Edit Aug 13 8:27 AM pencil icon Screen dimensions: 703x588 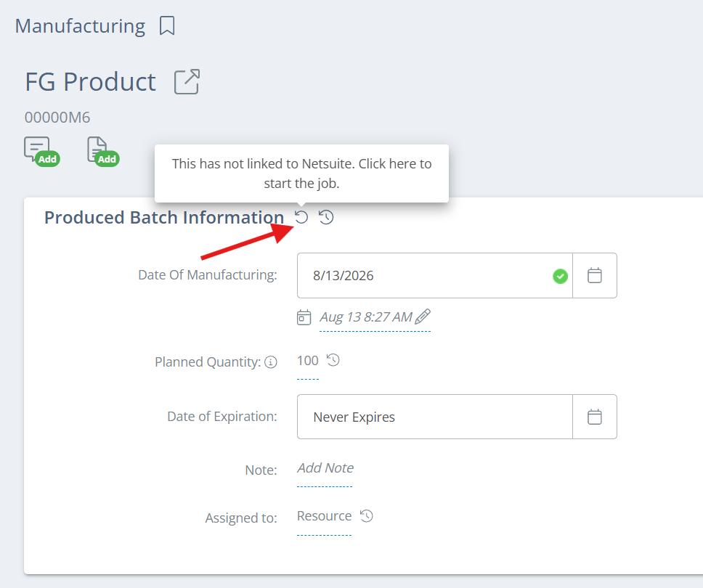pyautogui.click(x=423, y=317)
